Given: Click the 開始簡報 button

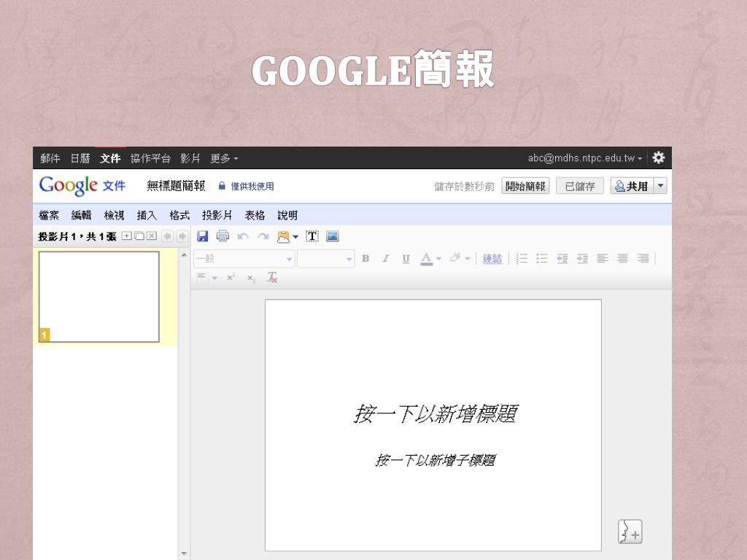Looking at the screenshot, I should coord(525,186).
